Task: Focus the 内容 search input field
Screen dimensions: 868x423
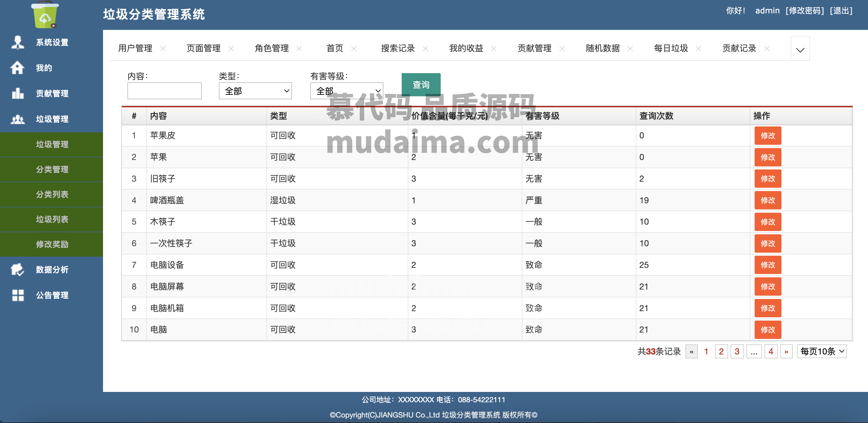Action: pyautogui.click(x=165, y=91)
